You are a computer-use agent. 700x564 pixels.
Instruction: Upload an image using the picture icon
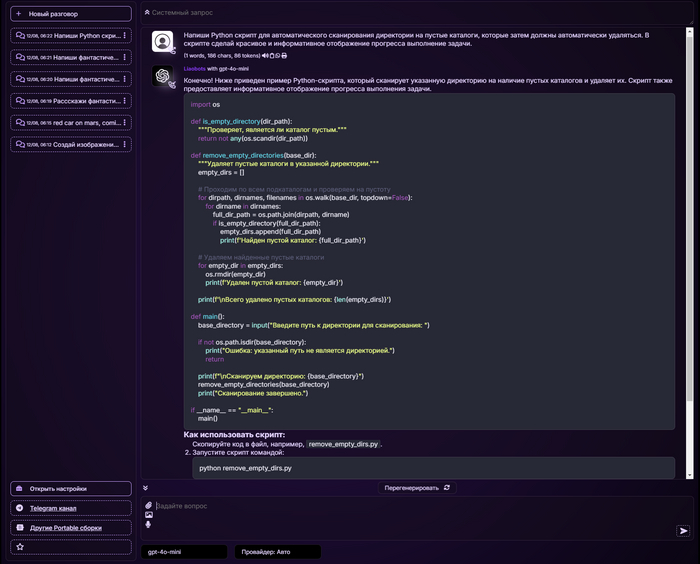149,515
